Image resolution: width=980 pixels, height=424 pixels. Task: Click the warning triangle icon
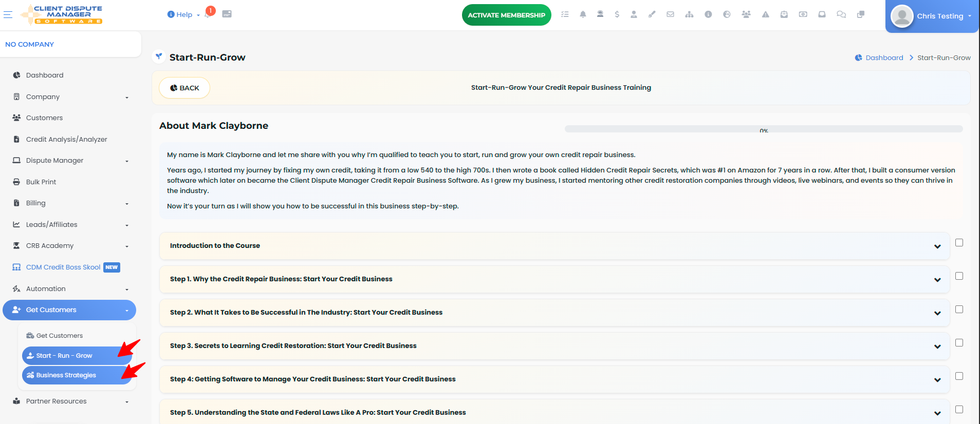click(765, 14)
